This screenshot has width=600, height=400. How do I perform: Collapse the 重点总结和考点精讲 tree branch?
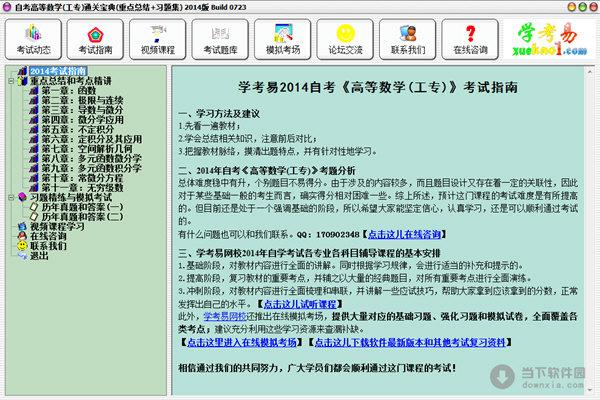point(11,81)
